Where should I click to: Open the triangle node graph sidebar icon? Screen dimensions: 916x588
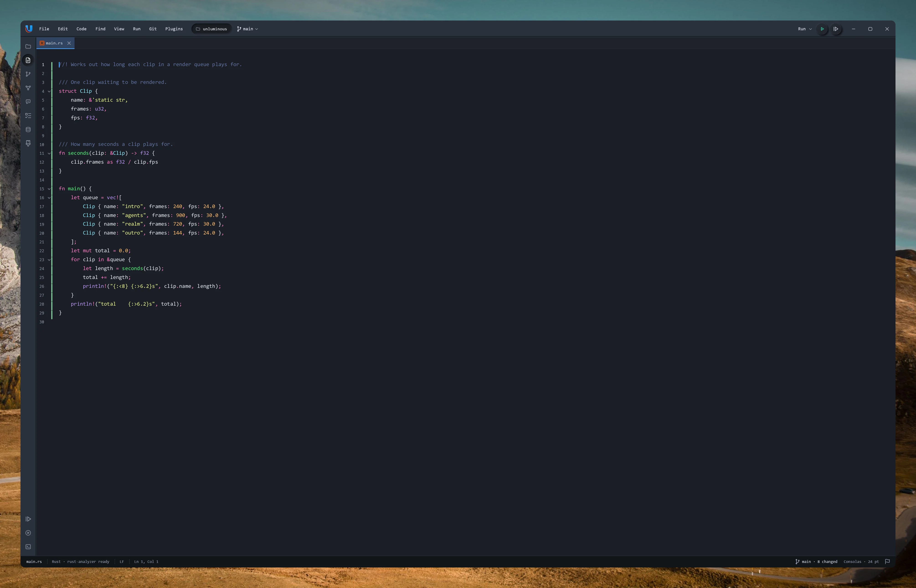click(28, 88)
